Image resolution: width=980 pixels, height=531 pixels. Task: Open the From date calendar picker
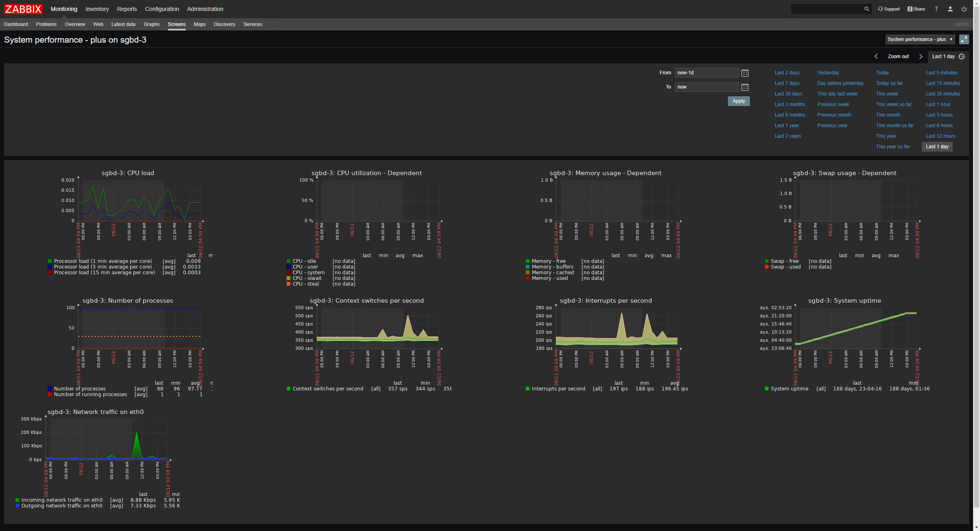(745, 73)
